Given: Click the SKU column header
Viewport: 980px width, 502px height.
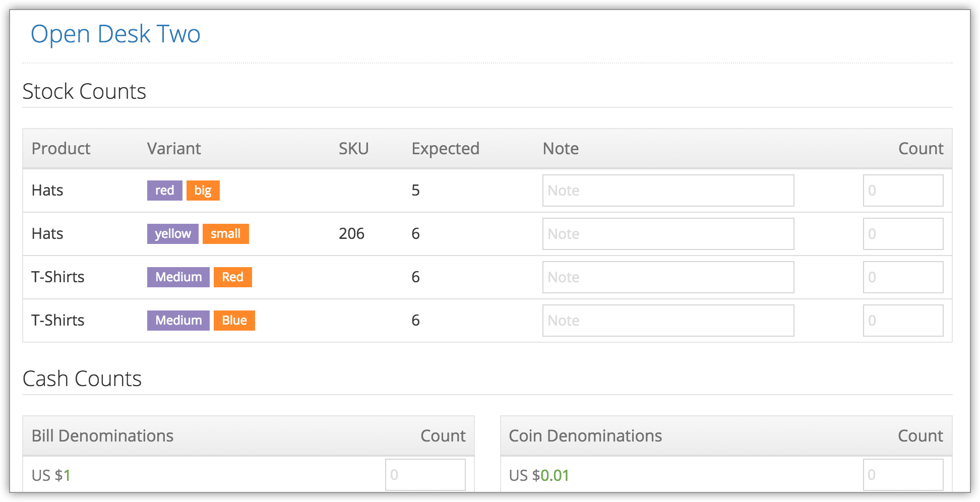Looking at the screenshot, I should 353,149.
